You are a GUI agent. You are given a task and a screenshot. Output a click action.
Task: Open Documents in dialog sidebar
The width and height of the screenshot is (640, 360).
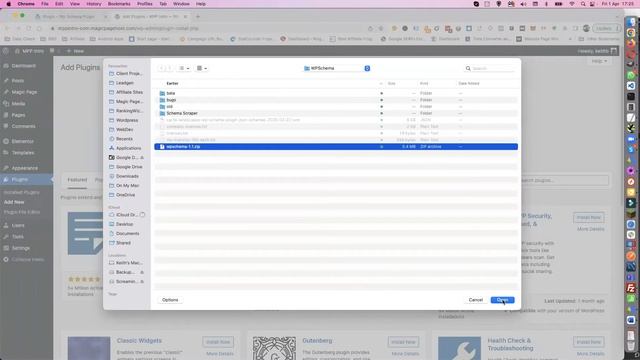pos(124,233)
